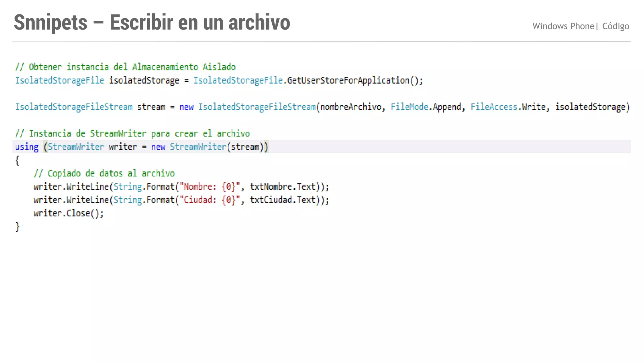Click "GetUserStoreForApplication()" method call

tap(353, 80)
